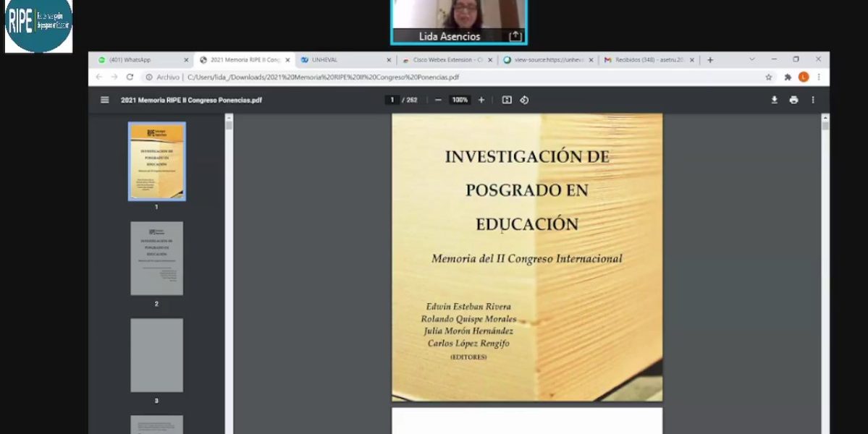Switch to the WhatsApp tab
This screenshot has height=434, width=868.
click(138, 60)
